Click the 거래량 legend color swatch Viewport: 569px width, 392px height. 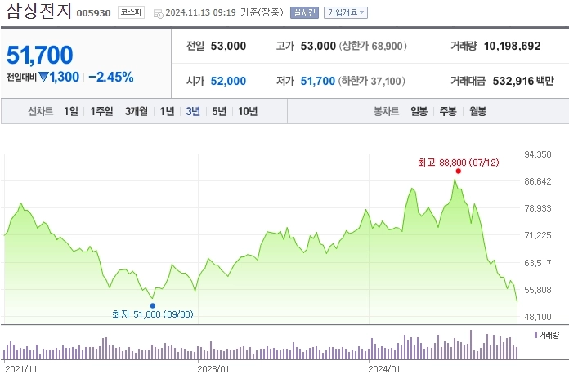pyautogui.click(x=535, y=336)
